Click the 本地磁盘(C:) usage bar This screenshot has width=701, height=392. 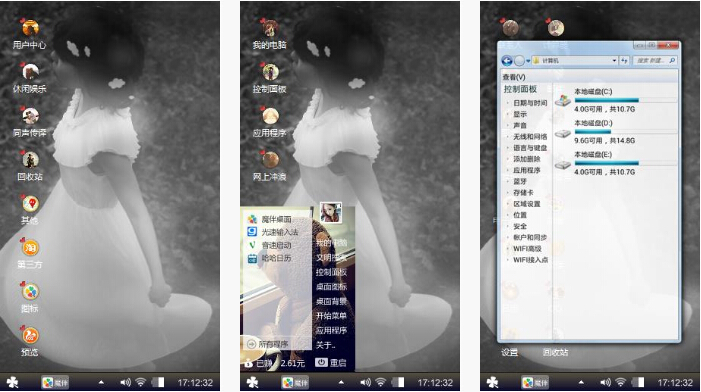(x=625, y=101)
